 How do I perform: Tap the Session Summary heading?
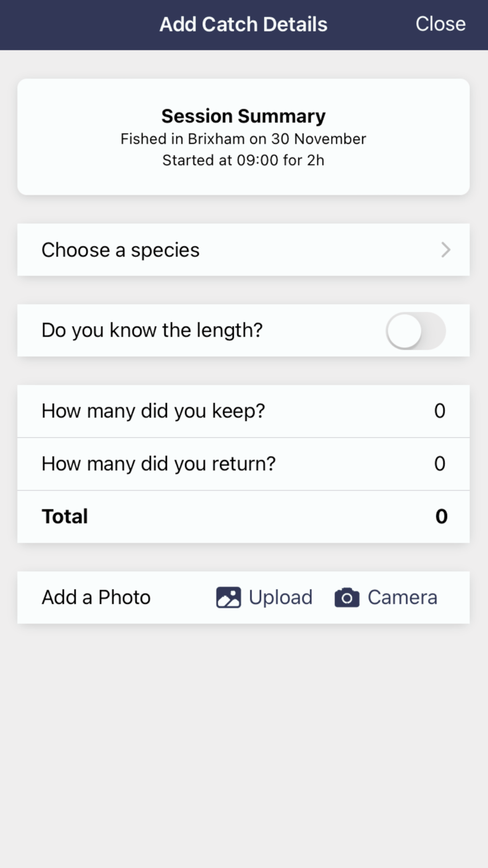244,116
